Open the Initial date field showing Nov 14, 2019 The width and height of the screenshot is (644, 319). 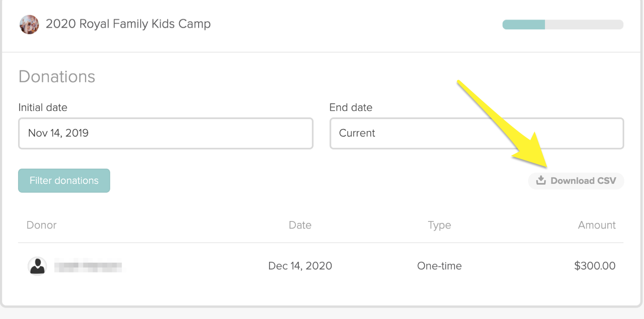166,133
